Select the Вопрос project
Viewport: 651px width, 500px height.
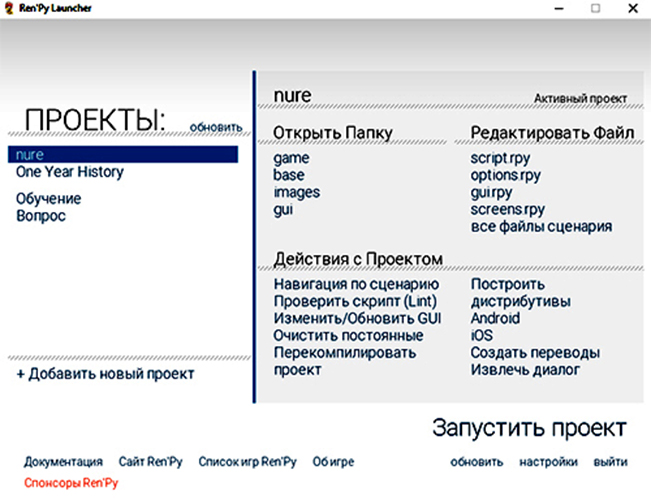pyautogui.click(x=41, y=216)
